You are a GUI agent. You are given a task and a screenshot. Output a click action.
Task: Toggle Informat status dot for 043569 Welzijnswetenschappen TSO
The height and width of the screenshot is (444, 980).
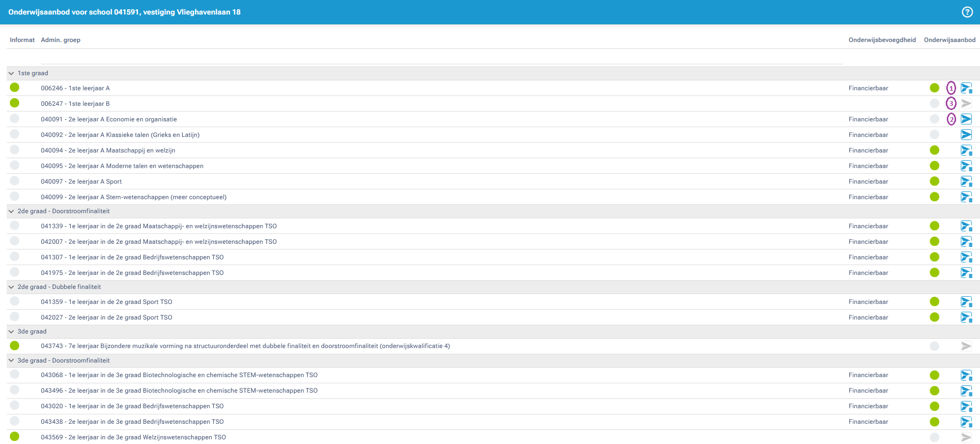pyautogui.click(x=15, y=437)
